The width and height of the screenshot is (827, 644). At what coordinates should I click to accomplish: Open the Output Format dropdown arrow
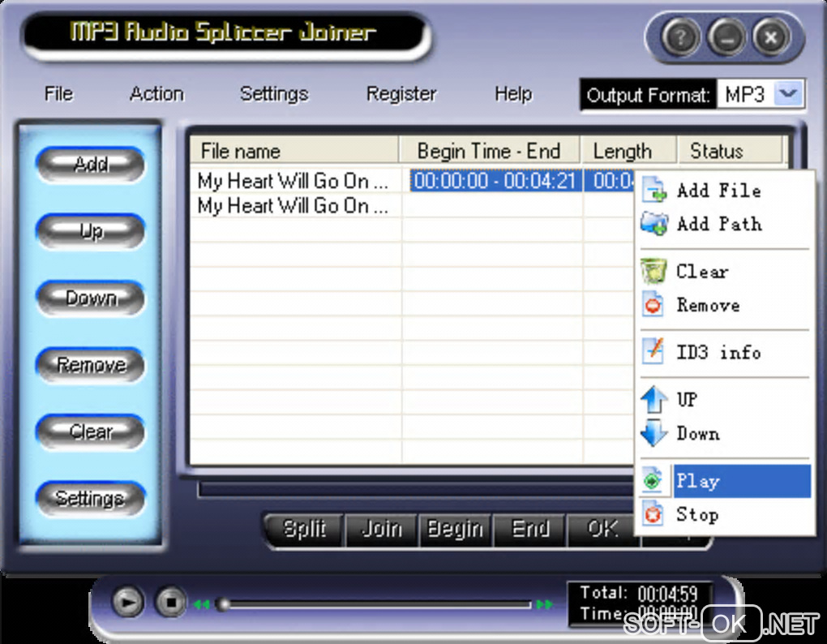789,94
